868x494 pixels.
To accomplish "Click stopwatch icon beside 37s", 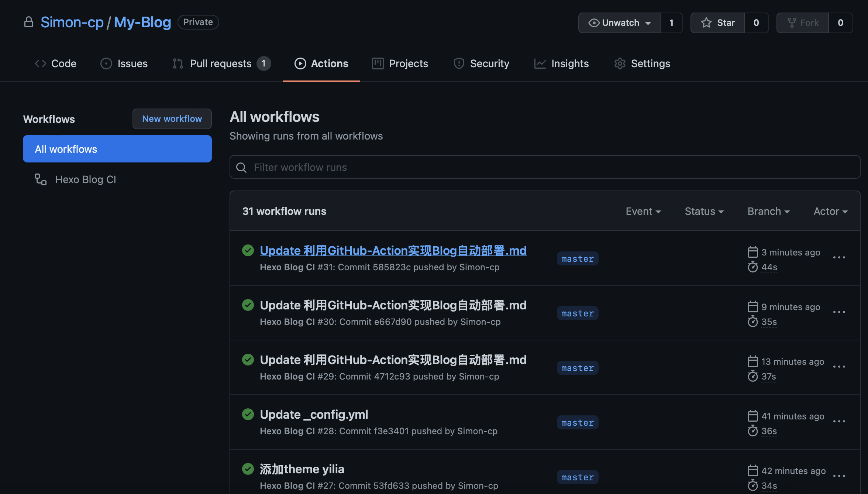I will click(752, 376).
